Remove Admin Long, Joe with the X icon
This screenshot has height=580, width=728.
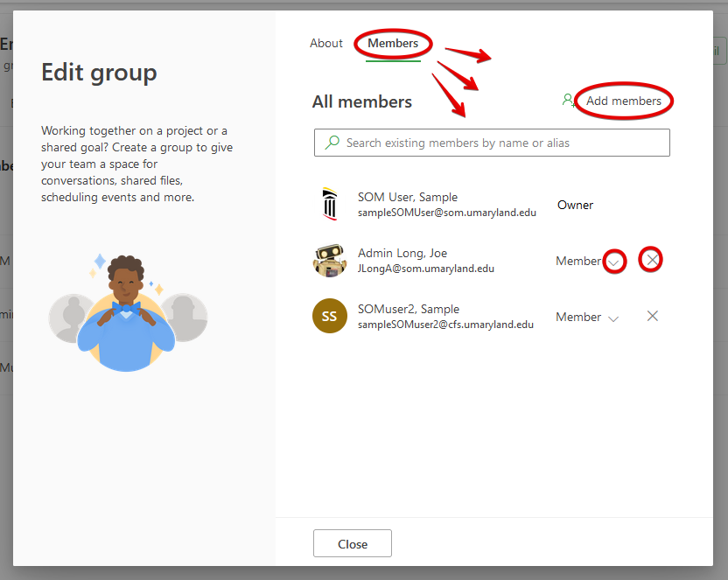pyautogui.click(x=651, y=260)
